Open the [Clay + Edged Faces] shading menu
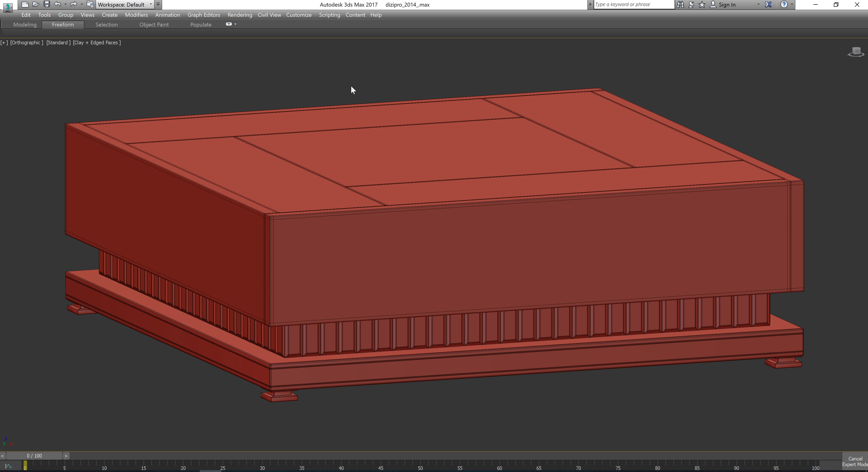 97,43
